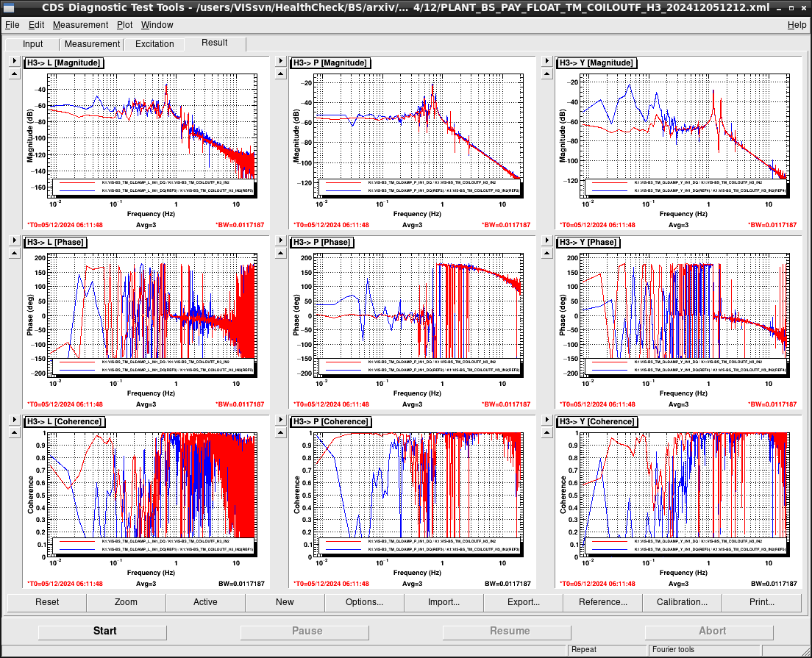The width and height of the screenshot is (812, 658).
Task: Click right-arrow icon beside H3-> Y Coherence plot
Action: [547, 420]
